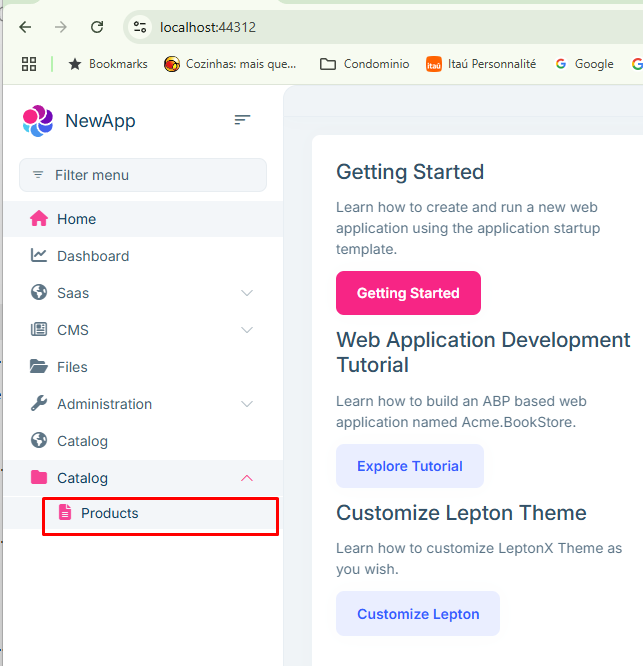Click the CMS newspaper icon
This screenshot has height=666, width=643.
[39, 330]
